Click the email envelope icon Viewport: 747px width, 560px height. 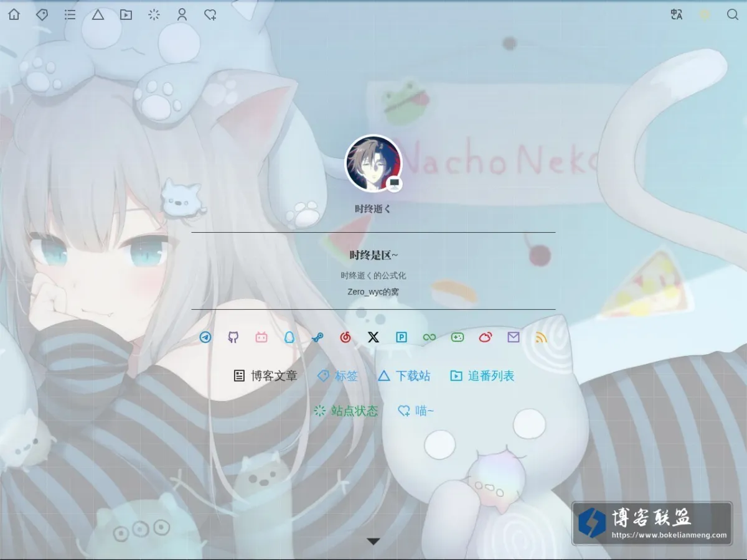pyautogui.click(x=514, y=337)
